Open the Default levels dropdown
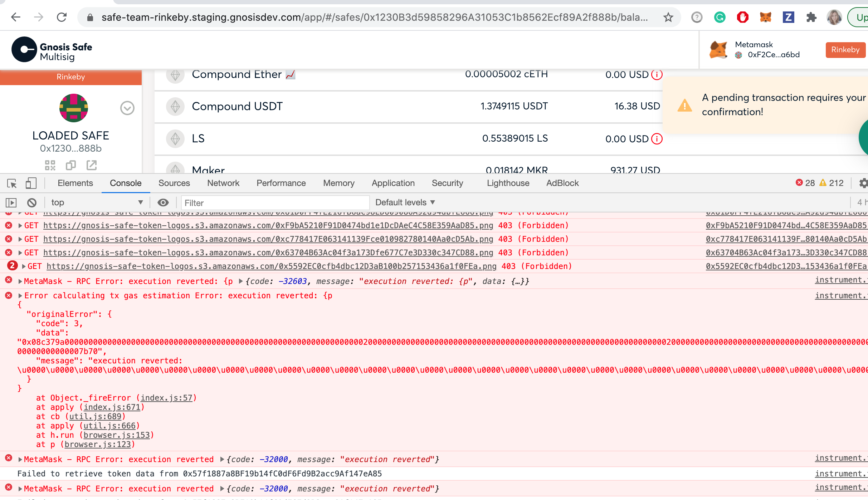This screenshot has width=868, height=500. [x=405, y=202]
